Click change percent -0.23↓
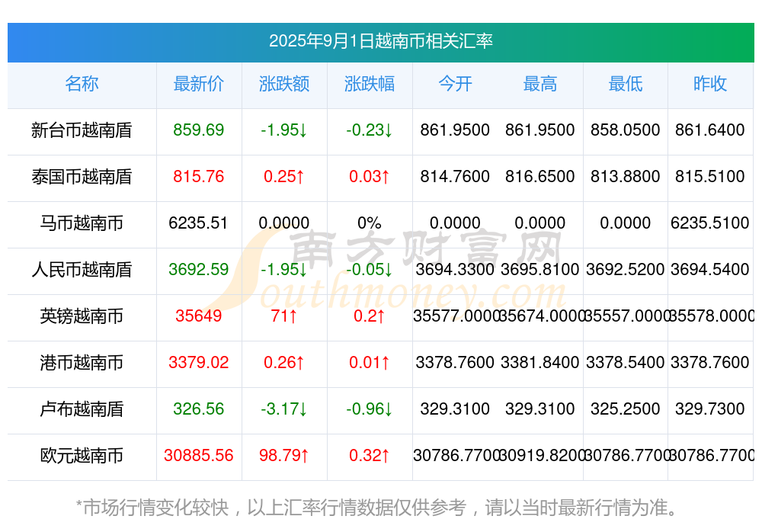 (x=370, y=130)
